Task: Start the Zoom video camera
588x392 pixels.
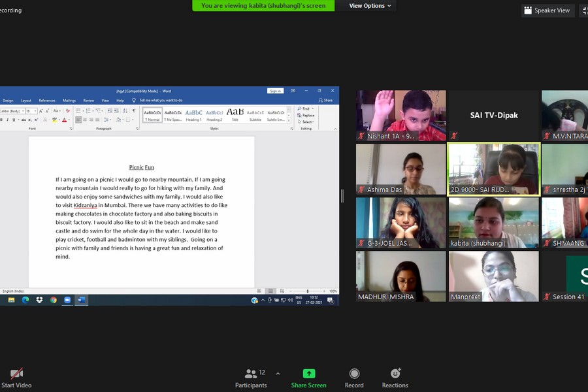Action: tap(16, 377)
